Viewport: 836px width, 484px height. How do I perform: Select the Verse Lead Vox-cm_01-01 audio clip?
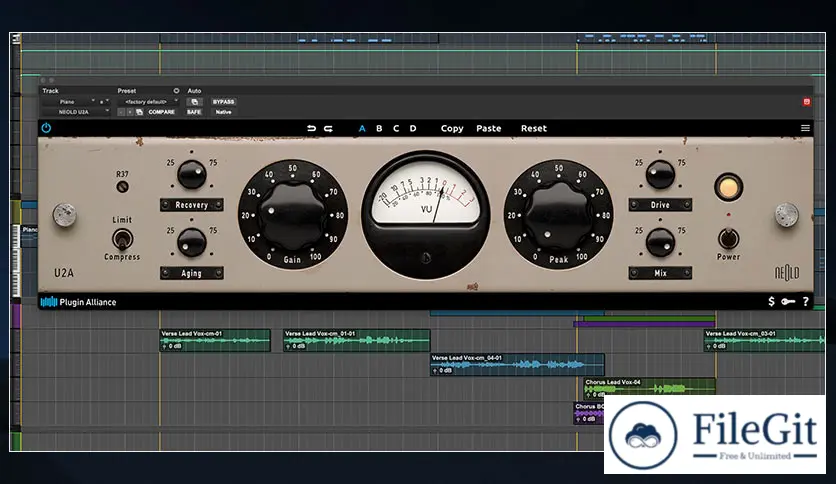(356, 340)
